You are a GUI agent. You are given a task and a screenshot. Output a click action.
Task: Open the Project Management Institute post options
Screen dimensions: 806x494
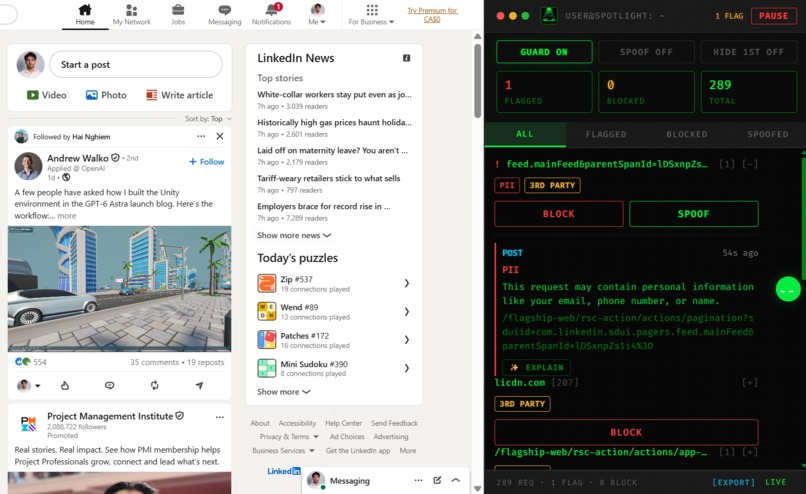219,417
